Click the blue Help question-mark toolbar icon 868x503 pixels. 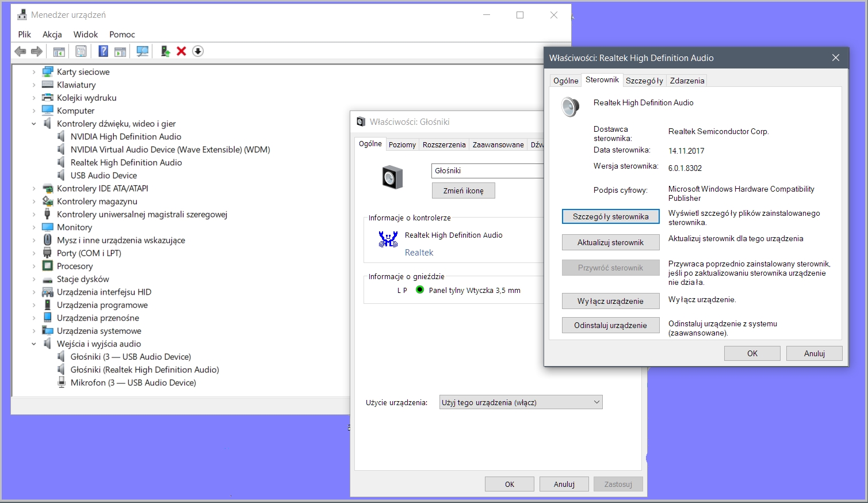(103, 51)
